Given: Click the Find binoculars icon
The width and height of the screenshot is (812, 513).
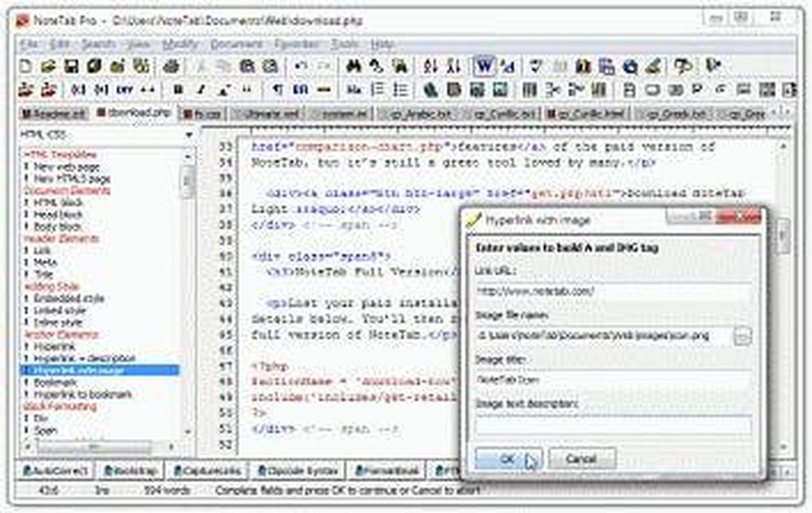Looking at the screenshot, I should [354, 67].
